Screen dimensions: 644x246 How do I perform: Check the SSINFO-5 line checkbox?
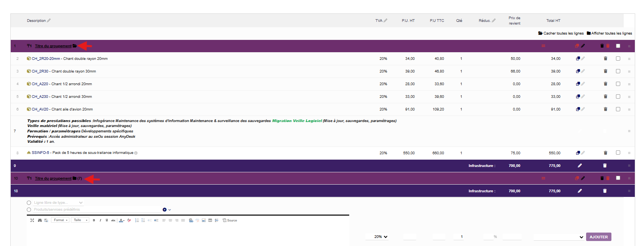[618, 152]
